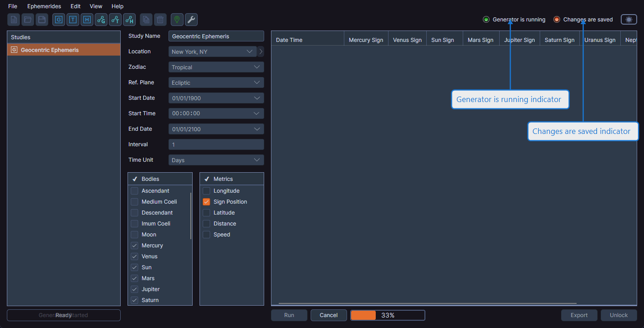Uncheck the Sign Position metric
644x328 pixels.
coord(206,201)
